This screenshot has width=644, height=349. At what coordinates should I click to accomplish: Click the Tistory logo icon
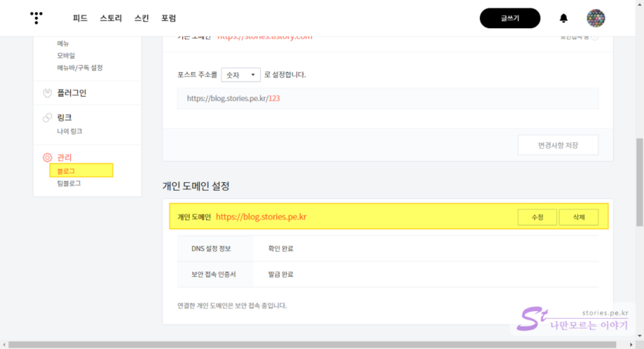tap(36, 18)
